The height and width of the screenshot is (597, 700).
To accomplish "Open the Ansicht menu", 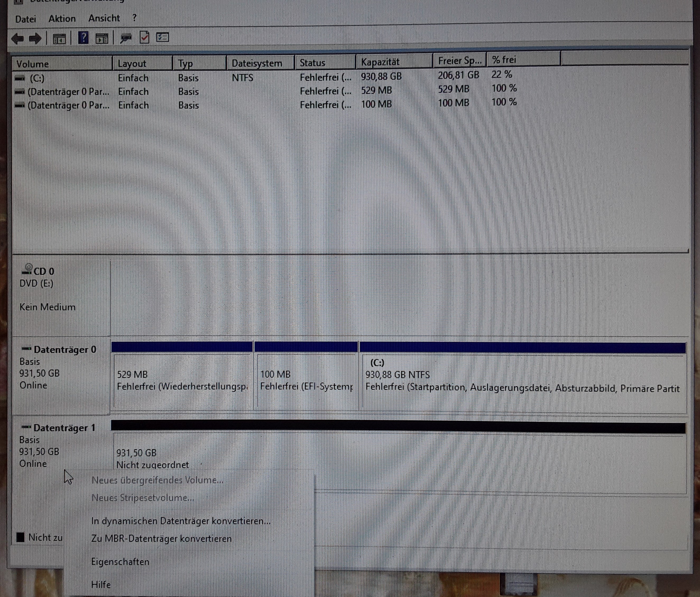I will point(104,18).
